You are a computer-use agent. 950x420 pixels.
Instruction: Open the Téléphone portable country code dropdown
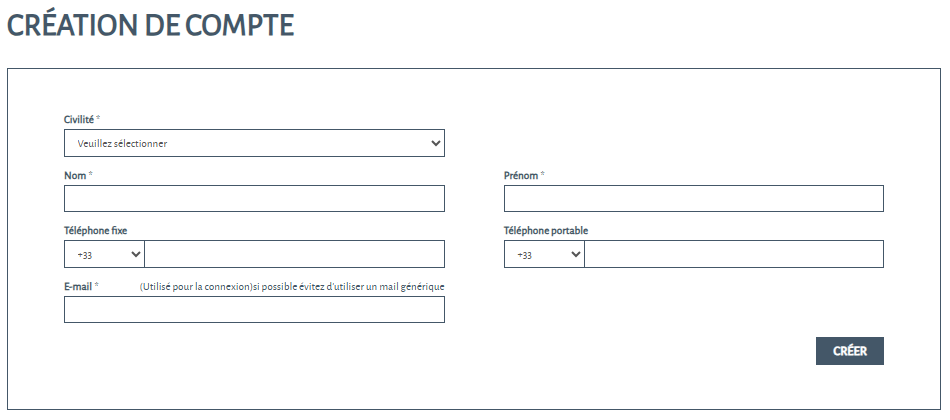pos(544,255)
